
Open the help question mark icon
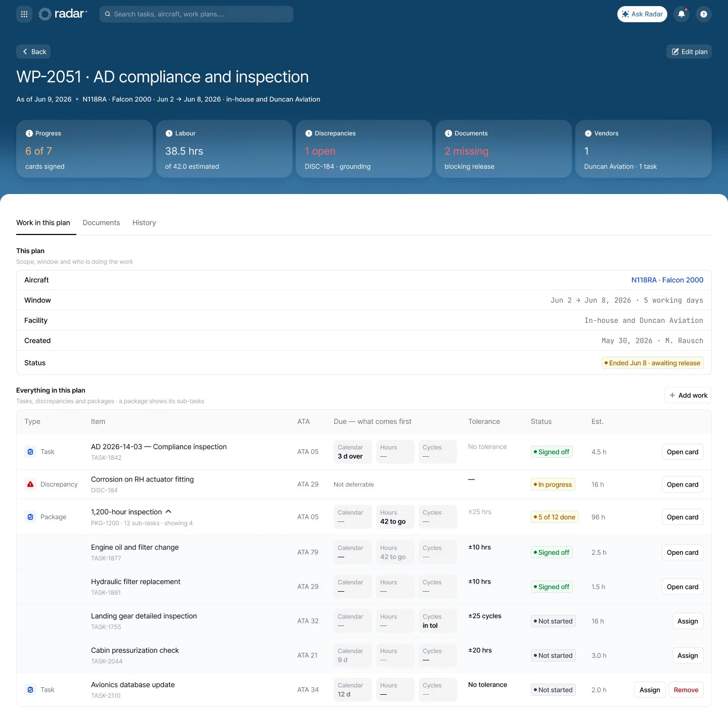click(x=704, y=14)
